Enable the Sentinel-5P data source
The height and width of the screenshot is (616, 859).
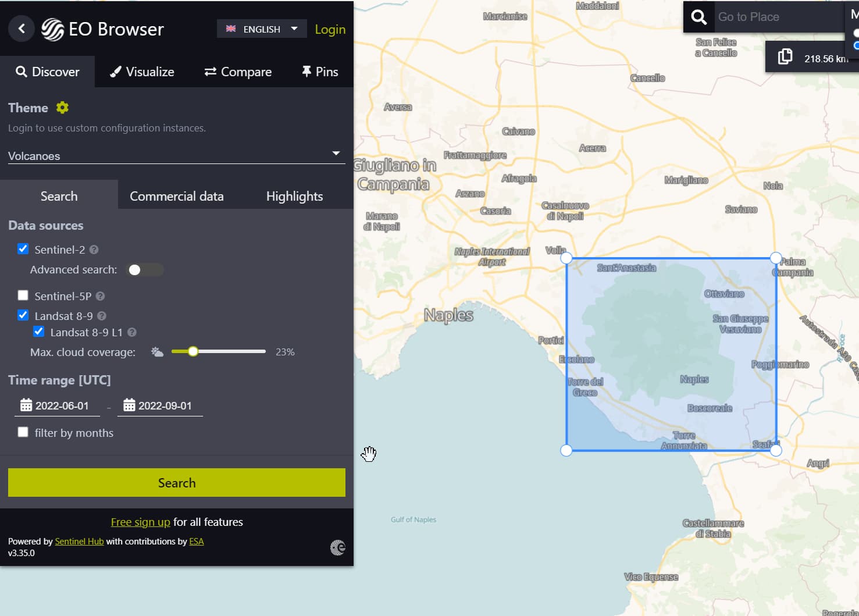pos(23,295)
